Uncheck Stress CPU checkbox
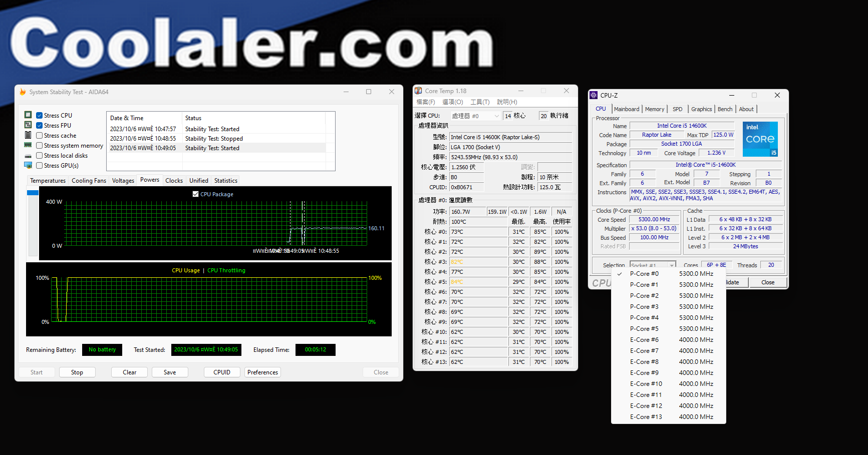 point(39,115)
